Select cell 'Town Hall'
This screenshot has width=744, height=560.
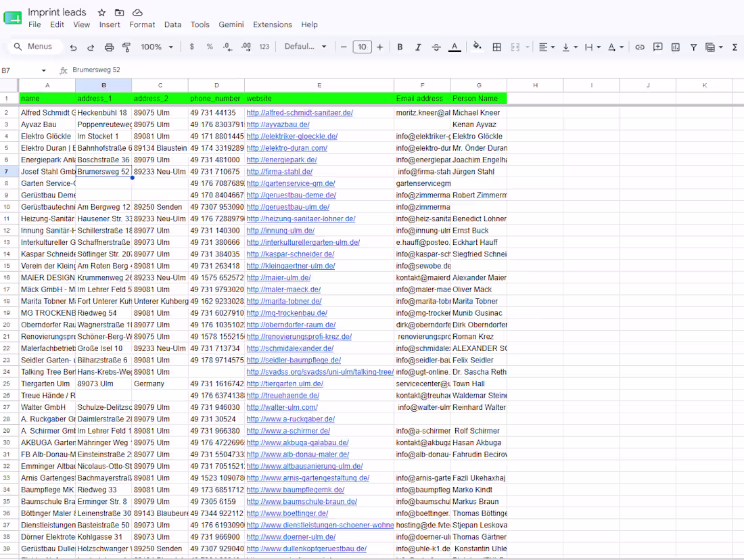pyautogui.click(x=479, y=384)
